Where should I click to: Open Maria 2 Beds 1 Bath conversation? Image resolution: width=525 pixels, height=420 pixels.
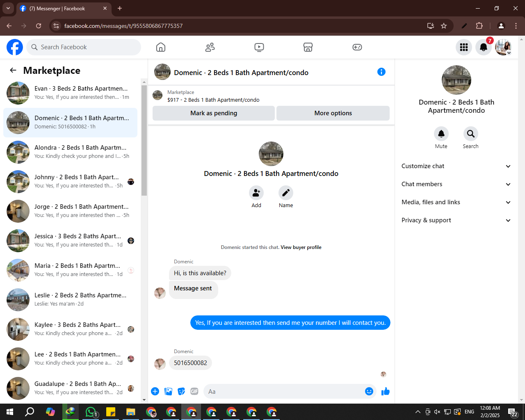[71, 270]
